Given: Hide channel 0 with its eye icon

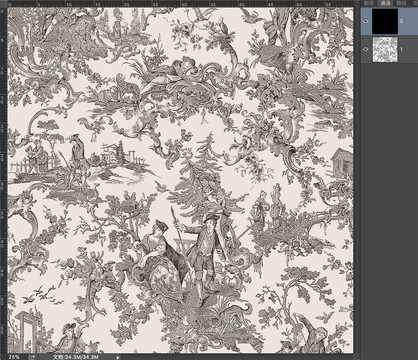Looking at the screenshot, I should tap(366, 21).
